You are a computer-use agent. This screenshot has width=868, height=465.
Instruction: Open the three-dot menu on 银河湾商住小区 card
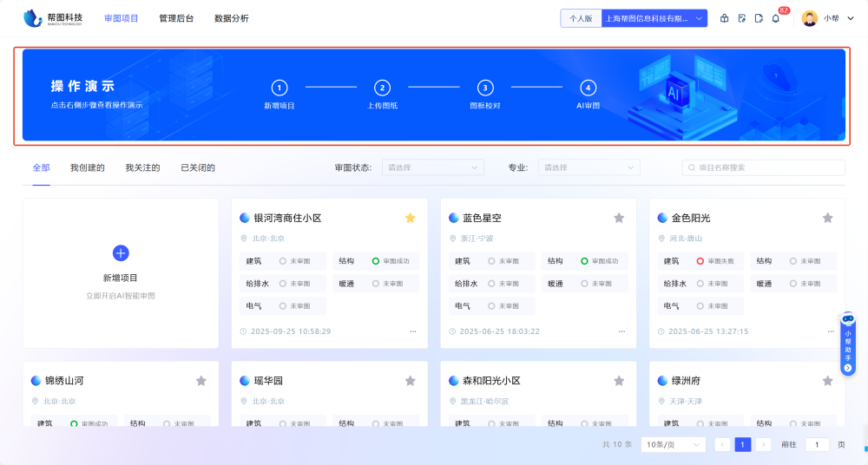click(x=413, y=331)
